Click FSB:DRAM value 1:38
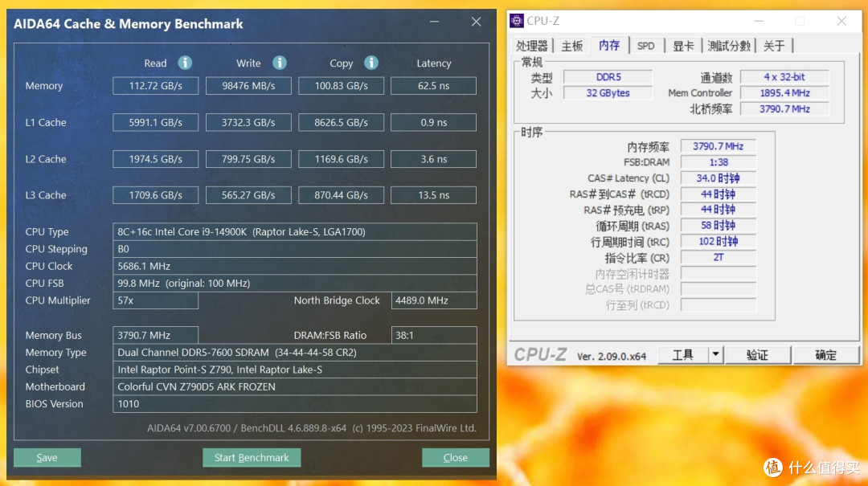Viewport: 868px width, 486px height. 718,162
